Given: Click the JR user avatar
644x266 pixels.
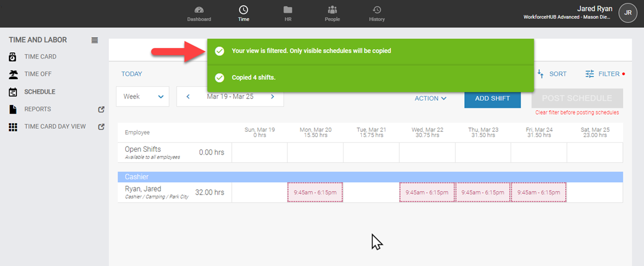Looking at the screenshot, I should click(628, 13).
